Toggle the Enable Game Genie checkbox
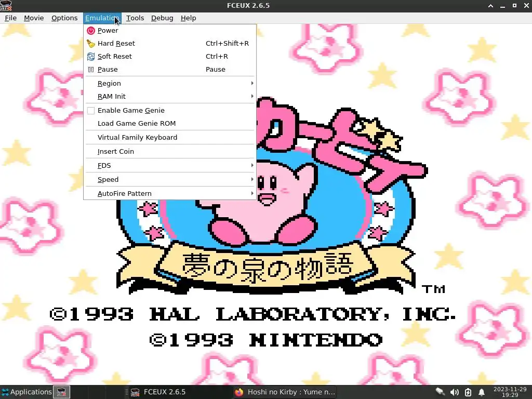Screen dimensions: 532x399 tap(90, 111)
